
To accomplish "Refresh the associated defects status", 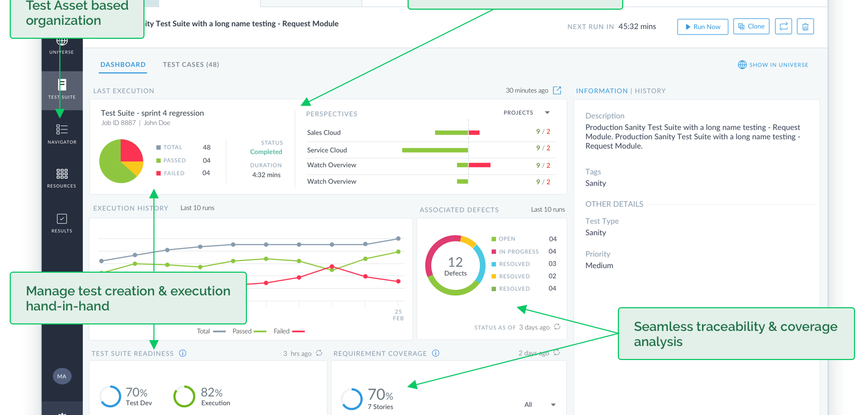I will (557, 327).
